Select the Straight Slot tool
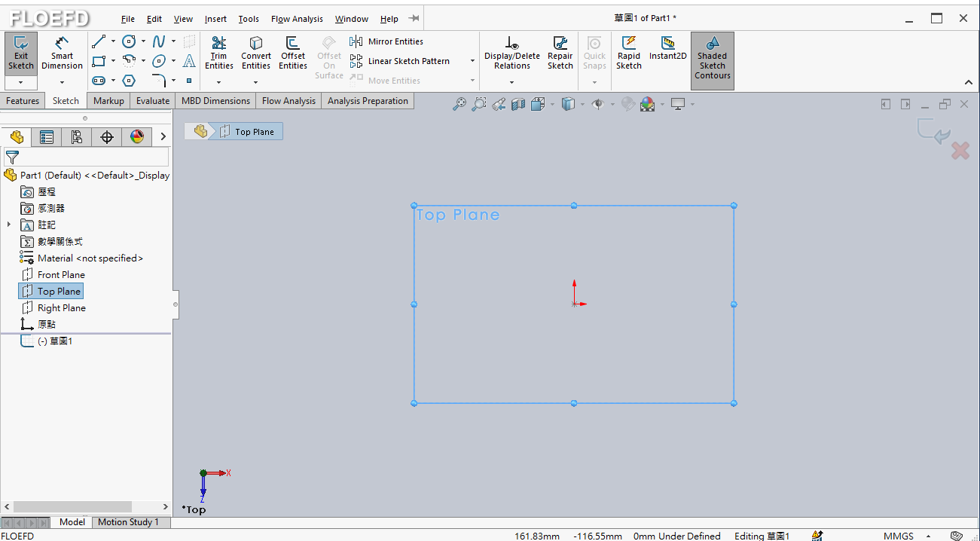 (99, 81)
